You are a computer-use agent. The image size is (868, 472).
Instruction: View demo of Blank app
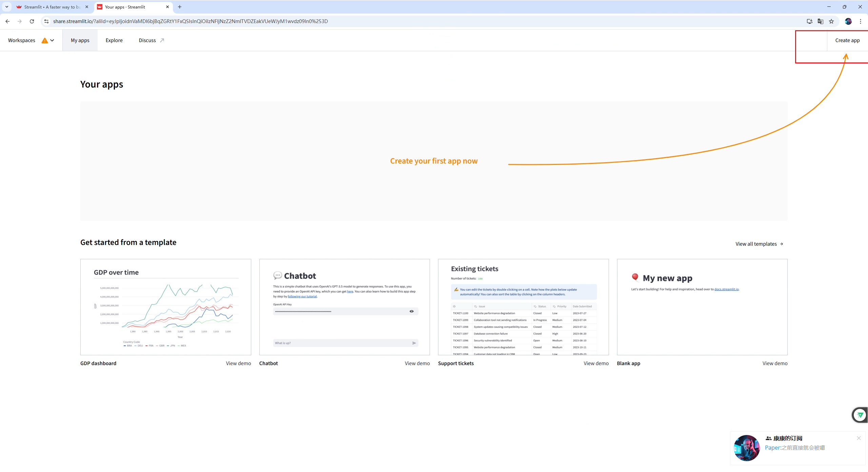pos(775,363)
